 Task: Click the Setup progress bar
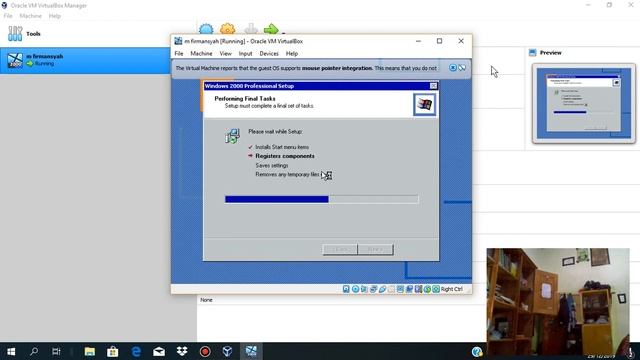pyautogui.click(x=322, y=199)
